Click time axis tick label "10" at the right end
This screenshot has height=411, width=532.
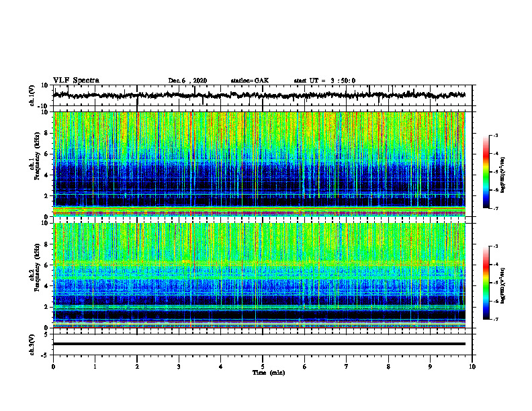472,367
